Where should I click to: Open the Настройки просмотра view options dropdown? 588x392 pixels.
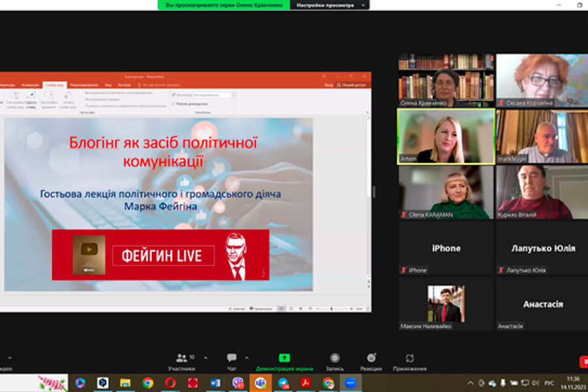pos(330,5)
